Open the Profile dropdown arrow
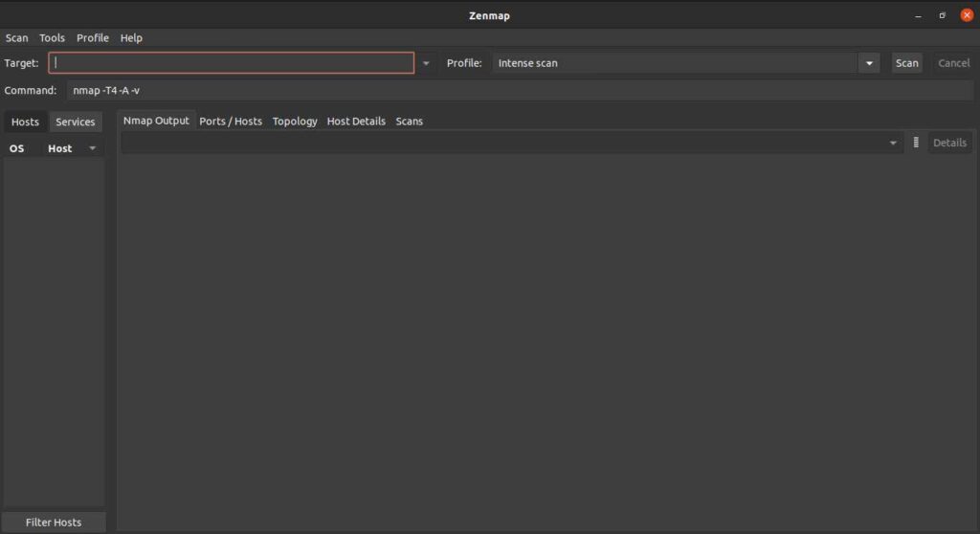Screen dimensions: 980x534 pos(869,63)
